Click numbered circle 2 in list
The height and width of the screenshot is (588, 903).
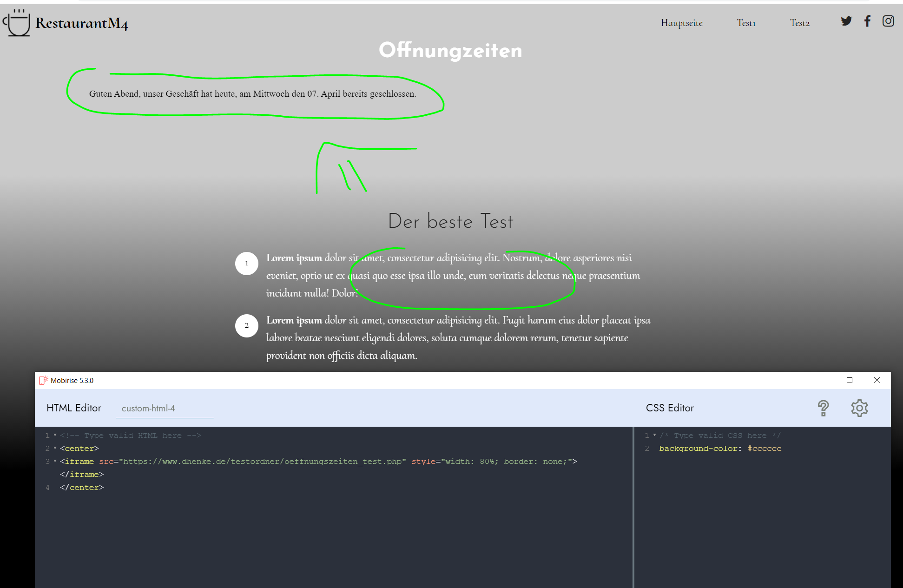pyautogui.click(x=247, y=326)
